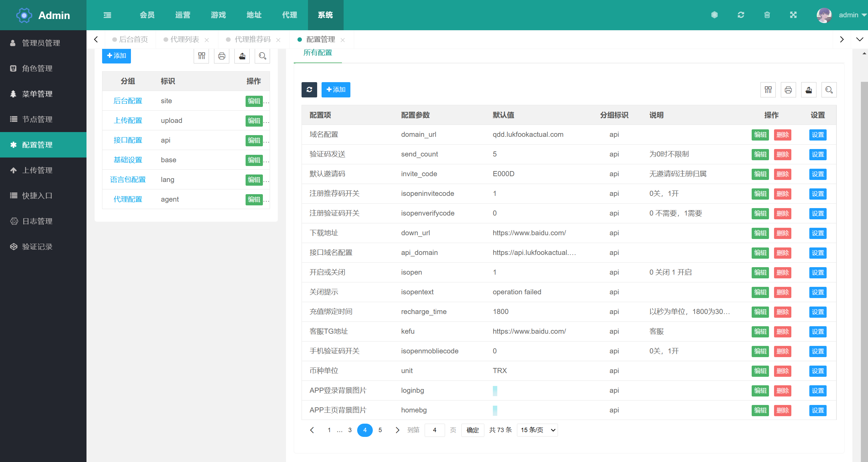
Task: Click the header refresh icon
Action: pos(741,15)
